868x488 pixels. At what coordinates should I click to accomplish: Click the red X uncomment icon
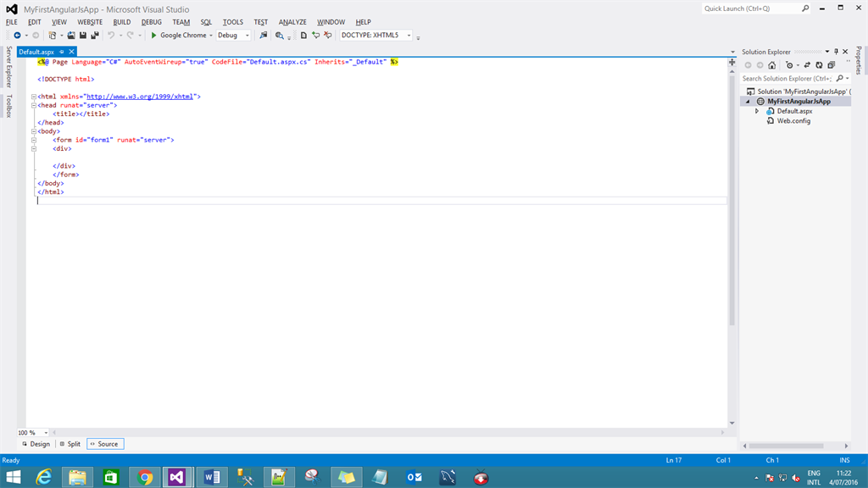point(328,36)
